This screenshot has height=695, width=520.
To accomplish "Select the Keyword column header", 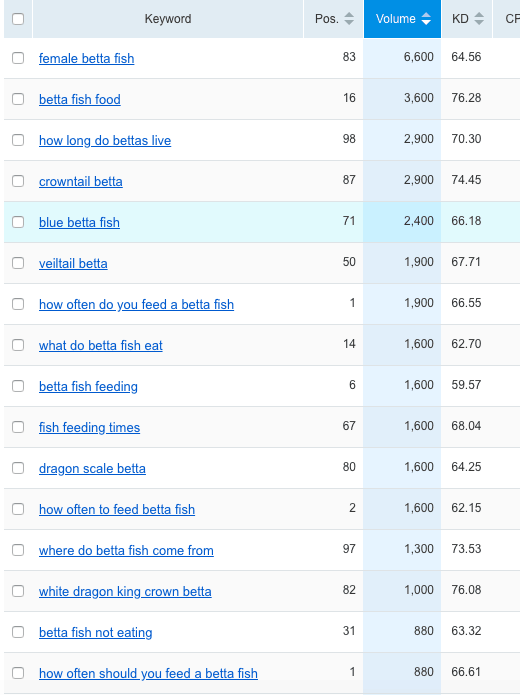I will [168, 19].
